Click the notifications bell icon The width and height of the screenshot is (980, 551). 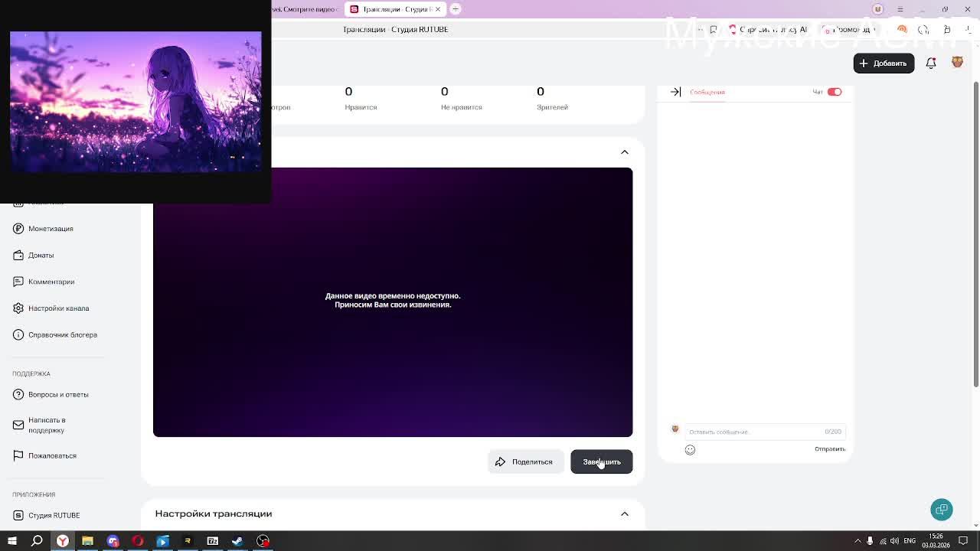931,64
